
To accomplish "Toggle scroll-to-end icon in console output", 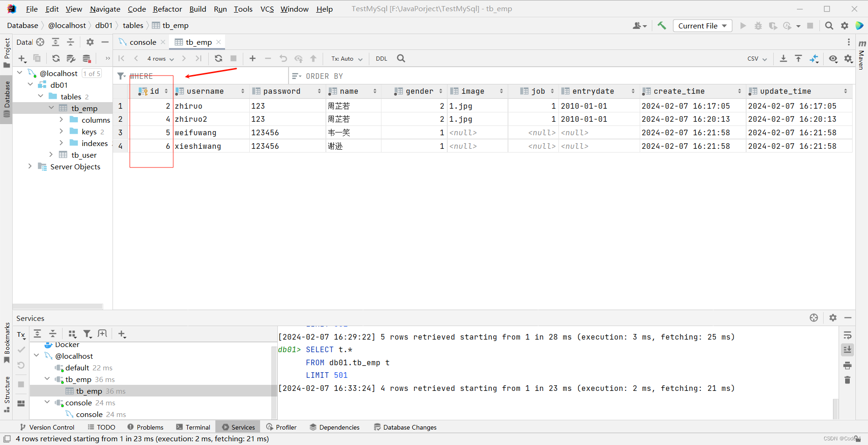I will 847,349.
